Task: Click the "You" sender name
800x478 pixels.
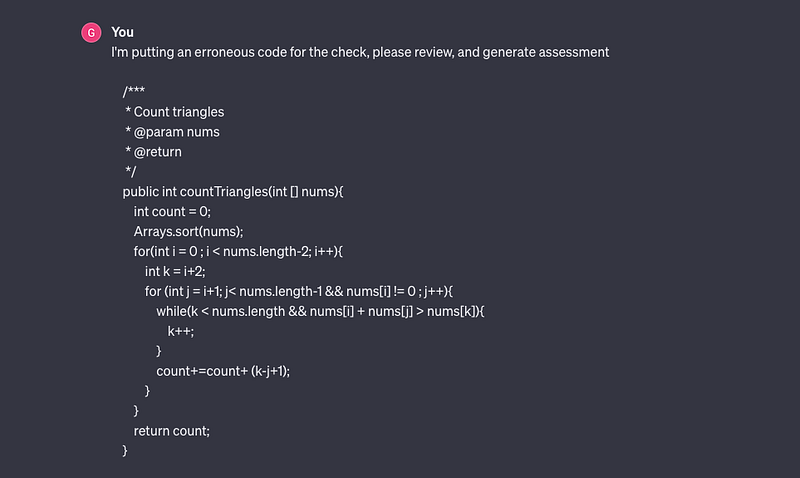Action: [122, 32]
